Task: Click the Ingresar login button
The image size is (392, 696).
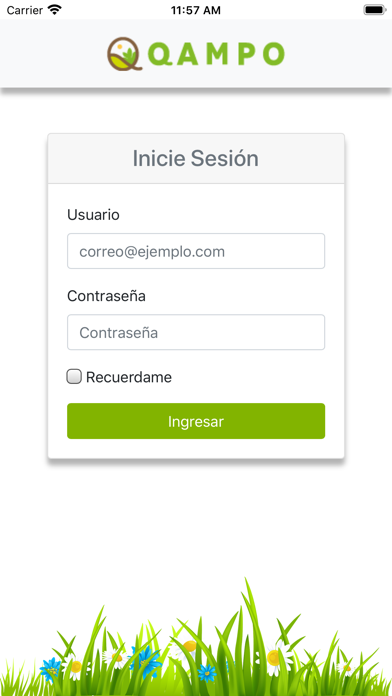Action: coord(196,421)
